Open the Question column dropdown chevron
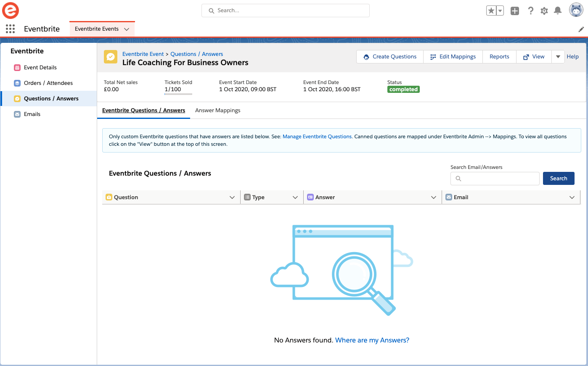Viewport: 588px width, 366px height. (x=232, y=197)
